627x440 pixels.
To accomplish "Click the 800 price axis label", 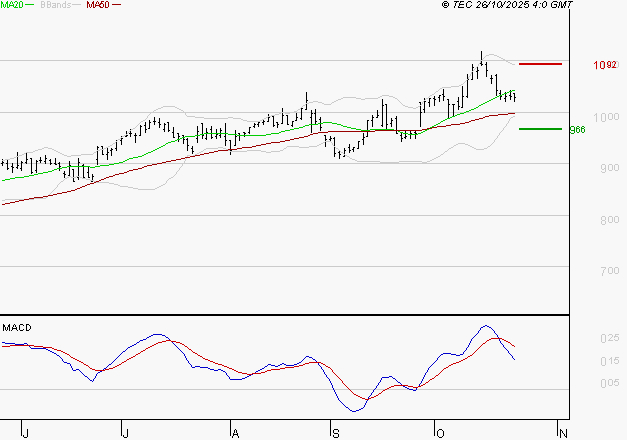I will [x=610, y=220].
